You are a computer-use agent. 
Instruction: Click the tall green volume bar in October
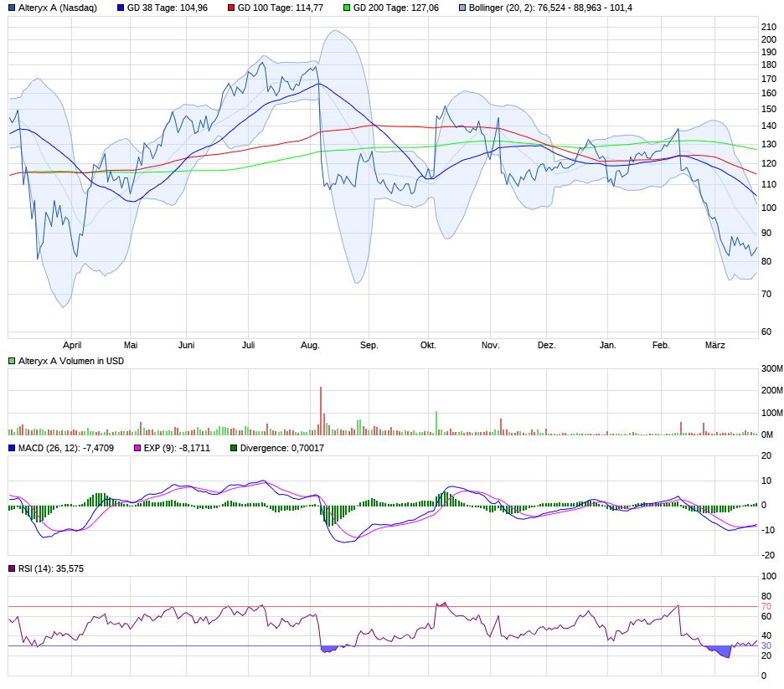pos(436,423)
